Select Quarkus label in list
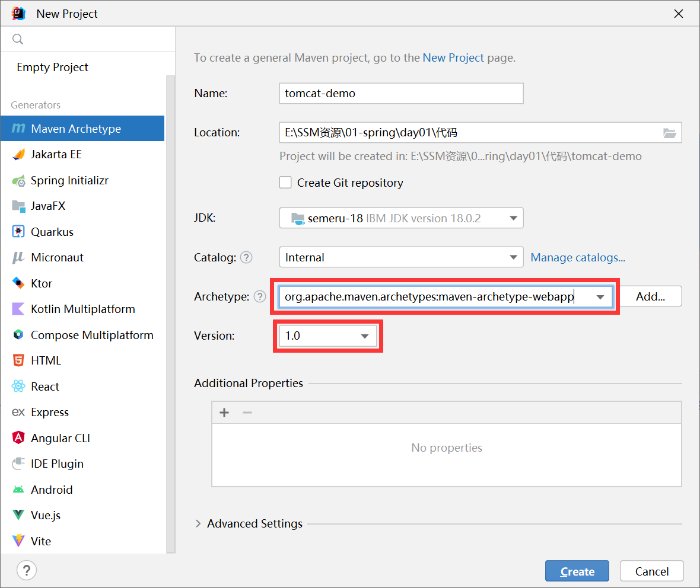Viewport: 700px width, 588px height. 52,232
